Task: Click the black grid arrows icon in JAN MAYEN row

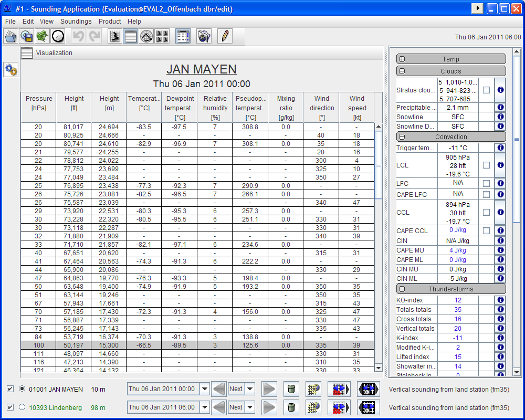Action: point(369,389)
